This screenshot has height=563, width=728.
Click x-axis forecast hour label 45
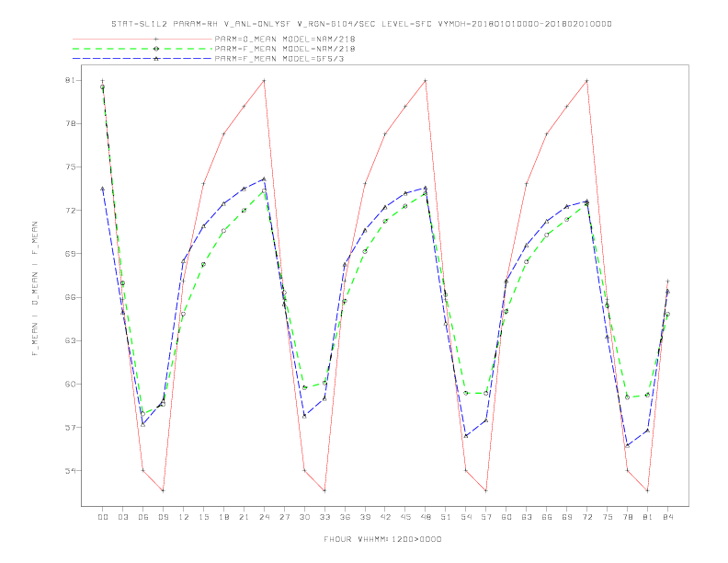pos(405,517)
